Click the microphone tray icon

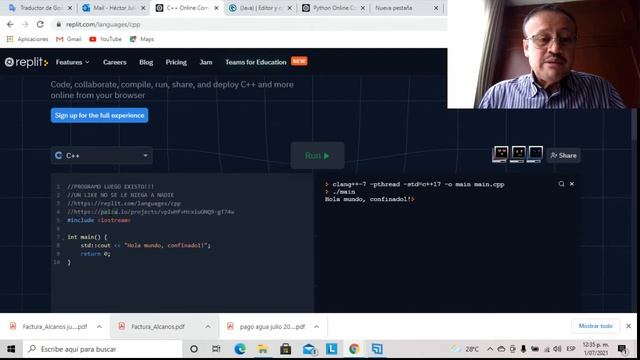523,349
